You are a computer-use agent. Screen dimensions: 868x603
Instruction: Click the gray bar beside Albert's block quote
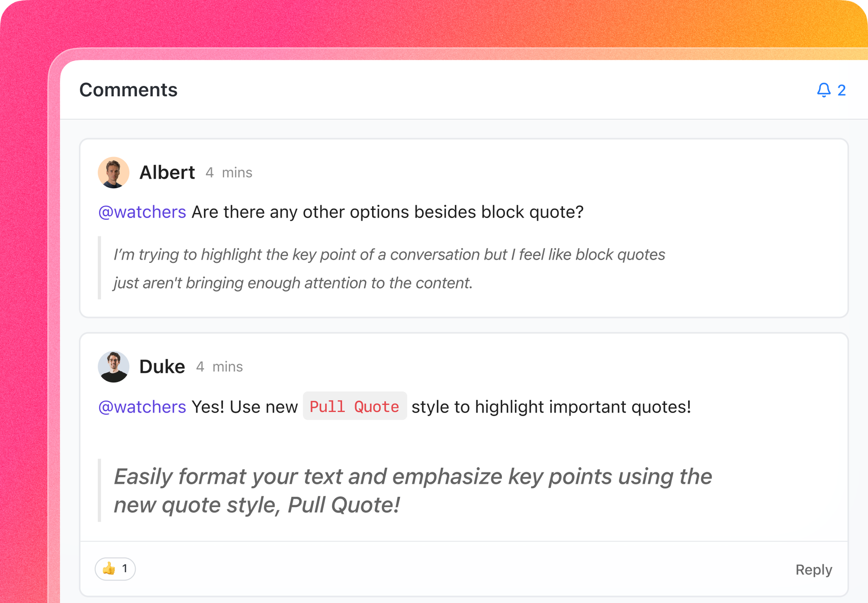coord(99,268)
